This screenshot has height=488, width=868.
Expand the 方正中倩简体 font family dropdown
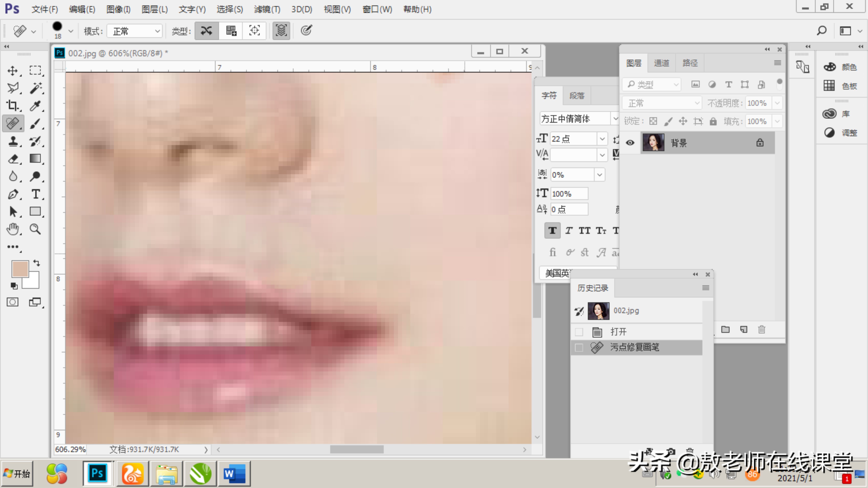[x=615, y=119]
